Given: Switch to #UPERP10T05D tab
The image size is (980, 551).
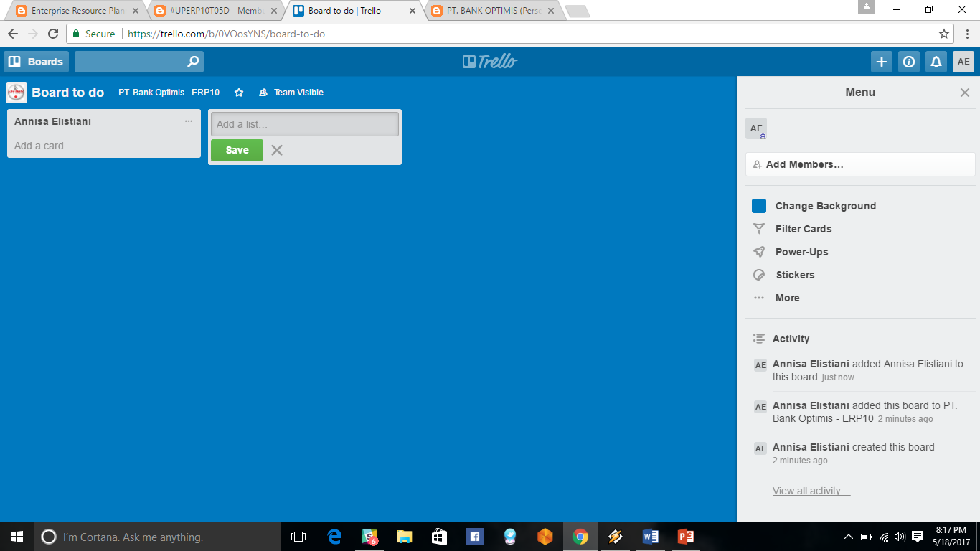Looking at the screenshot, I should pyautogui.click(x=215, y=11).
